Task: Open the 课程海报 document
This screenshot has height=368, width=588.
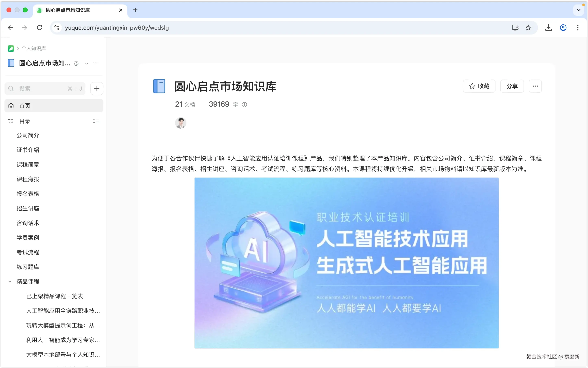Action: tap(28, 179)
